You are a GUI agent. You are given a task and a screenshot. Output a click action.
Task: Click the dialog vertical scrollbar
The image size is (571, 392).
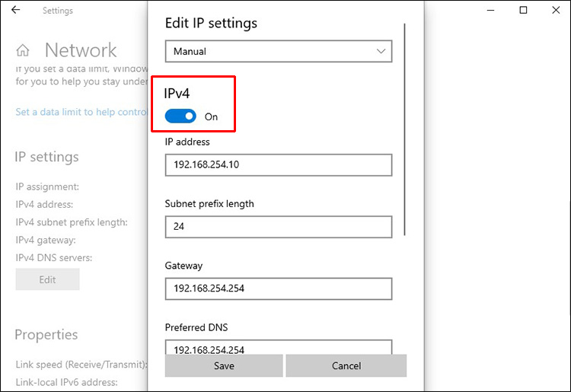tap(405, 129)
